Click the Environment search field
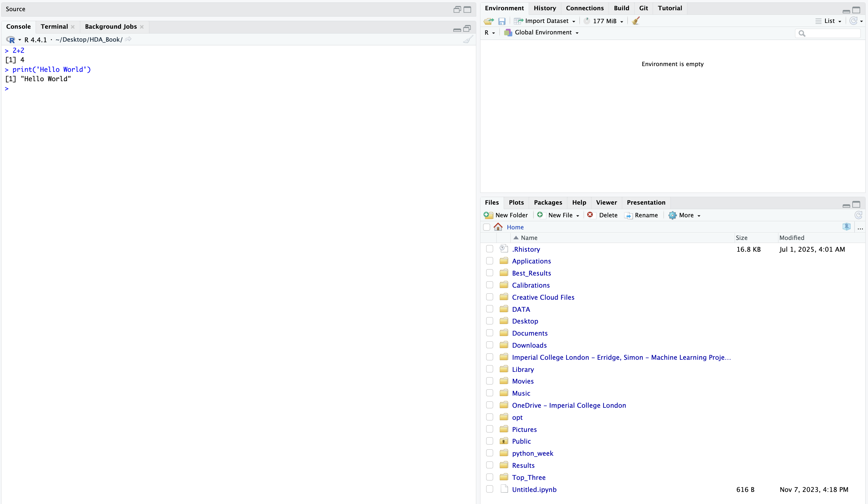The width and height of the screenshot is (868, 504). [x=828, y=33]
